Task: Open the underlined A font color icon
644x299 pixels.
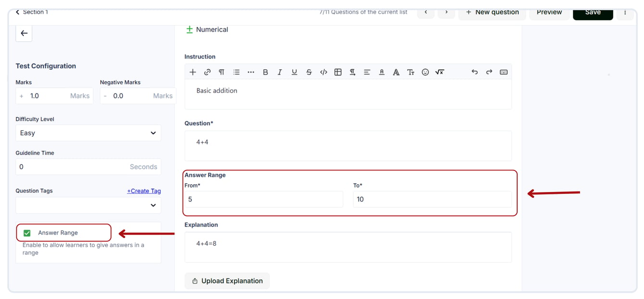Action: click(x=382, y=72)
